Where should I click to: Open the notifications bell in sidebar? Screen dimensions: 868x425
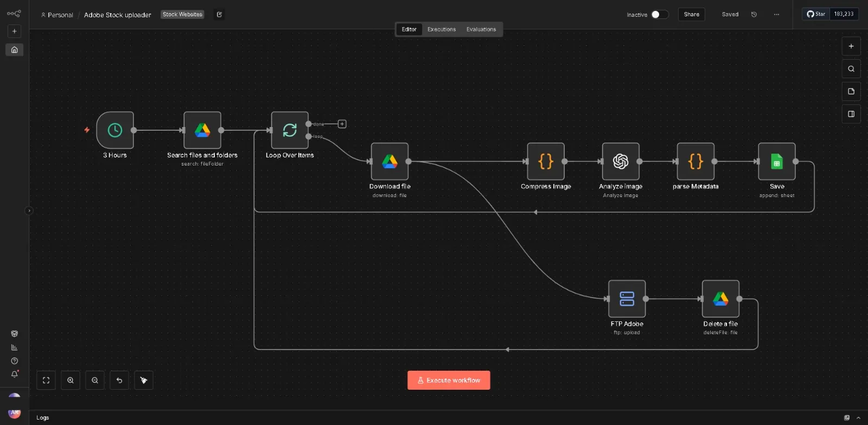15,374
